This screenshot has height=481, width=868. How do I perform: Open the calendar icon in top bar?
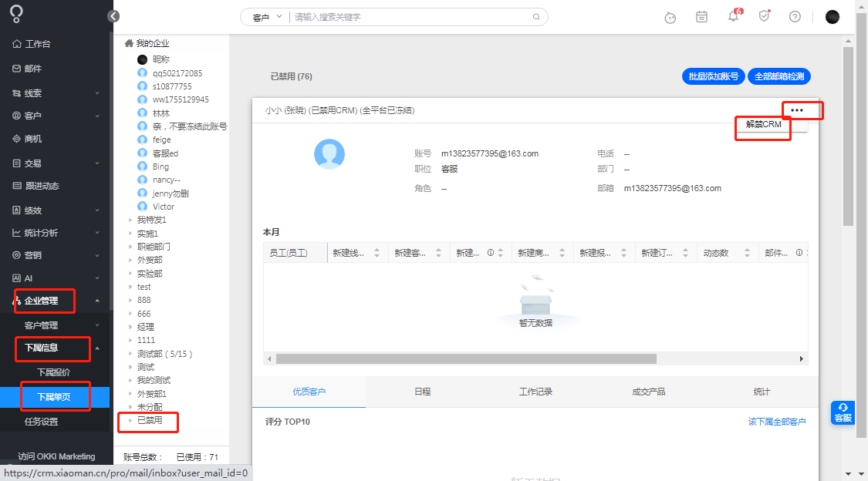pyautogui.click(x=701, y=16)
